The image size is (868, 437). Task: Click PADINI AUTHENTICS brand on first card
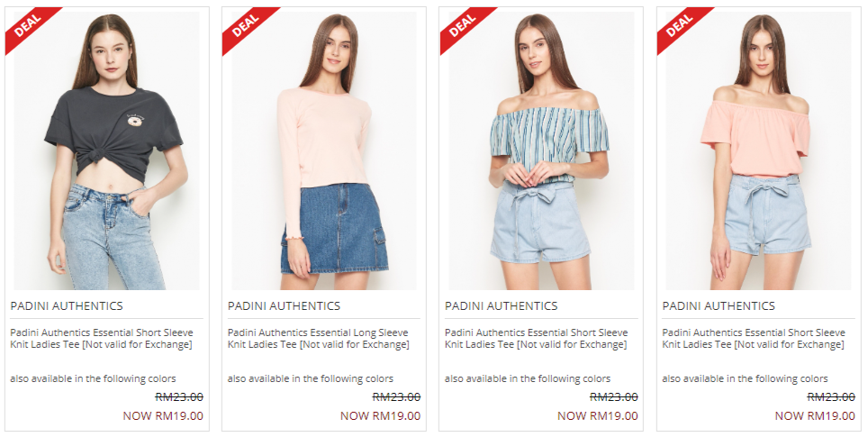67,305
